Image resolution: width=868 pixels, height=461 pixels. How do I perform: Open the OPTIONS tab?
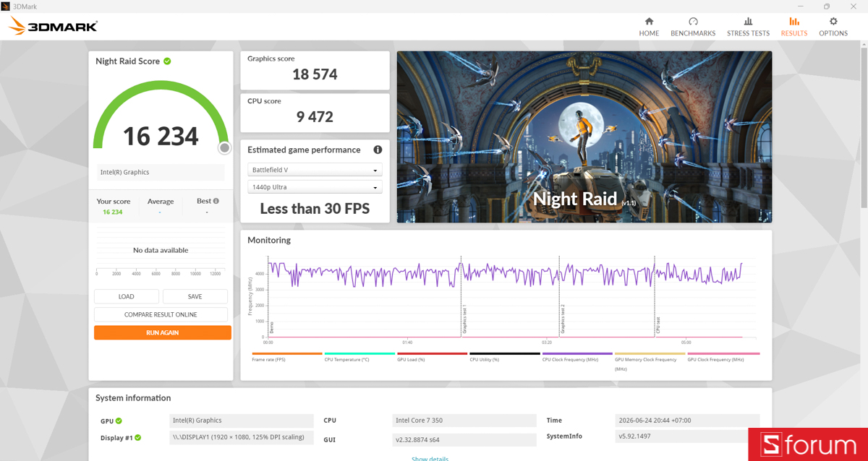click(833, 27)
